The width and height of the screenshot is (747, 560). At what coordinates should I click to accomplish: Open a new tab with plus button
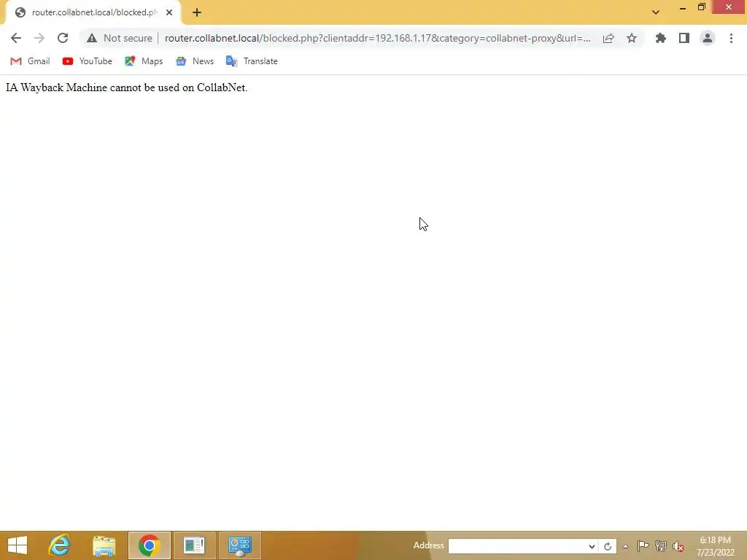pyautogui.click(x=197, y=12)
